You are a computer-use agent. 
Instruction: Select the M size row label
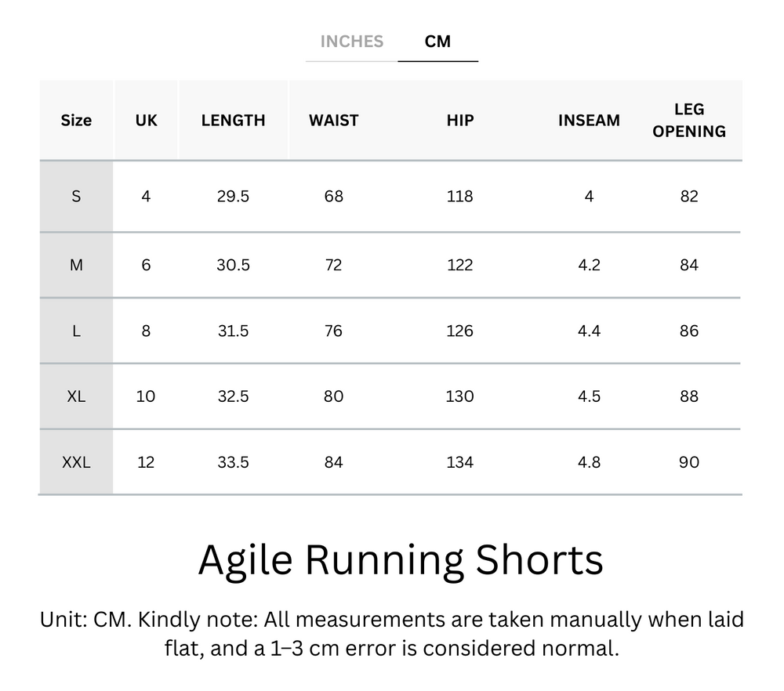(76, 265)
